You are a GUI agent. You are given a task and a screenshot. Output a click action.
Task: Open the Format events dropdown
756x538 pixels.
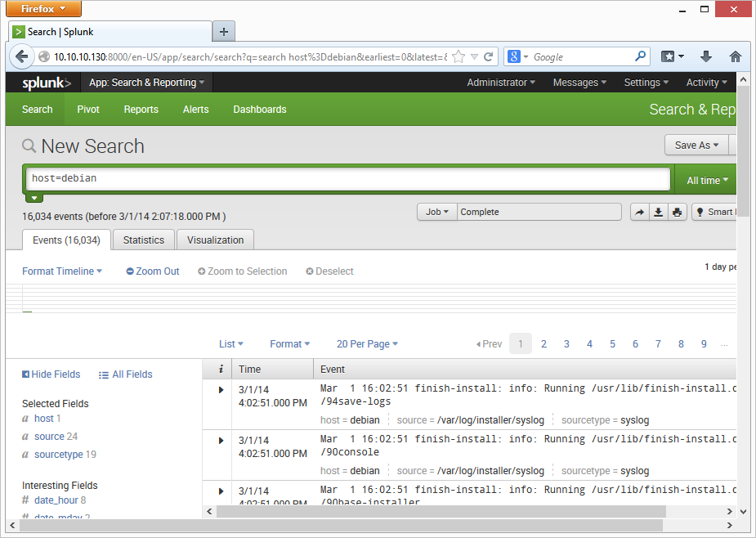coord(290,344)
